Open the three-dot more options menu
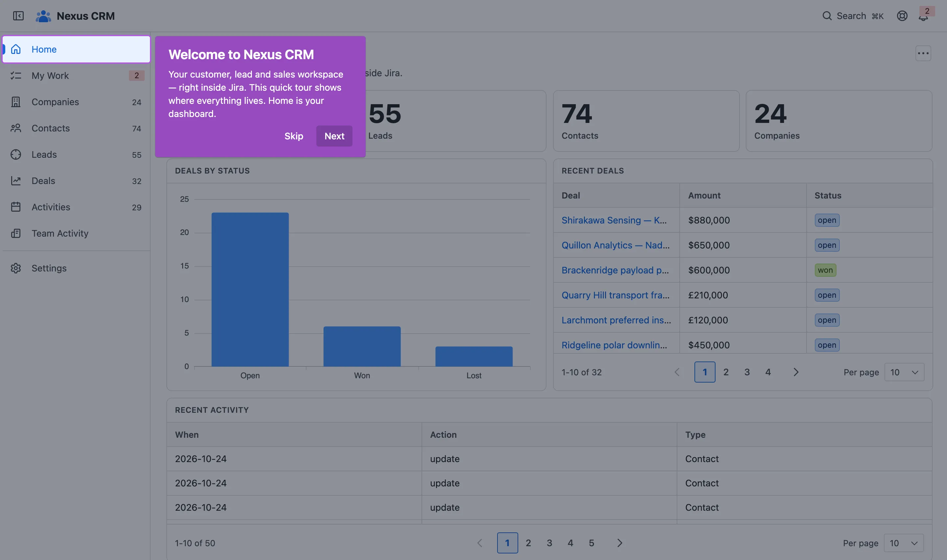The image size is (947, 560). 923,53
